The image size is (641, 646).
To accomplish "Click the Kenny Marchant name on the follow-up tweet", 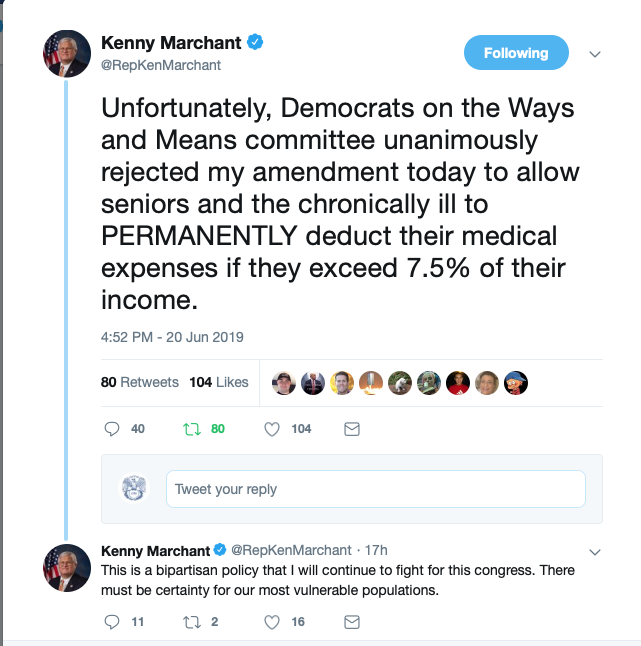I will (x=155, y=550).
